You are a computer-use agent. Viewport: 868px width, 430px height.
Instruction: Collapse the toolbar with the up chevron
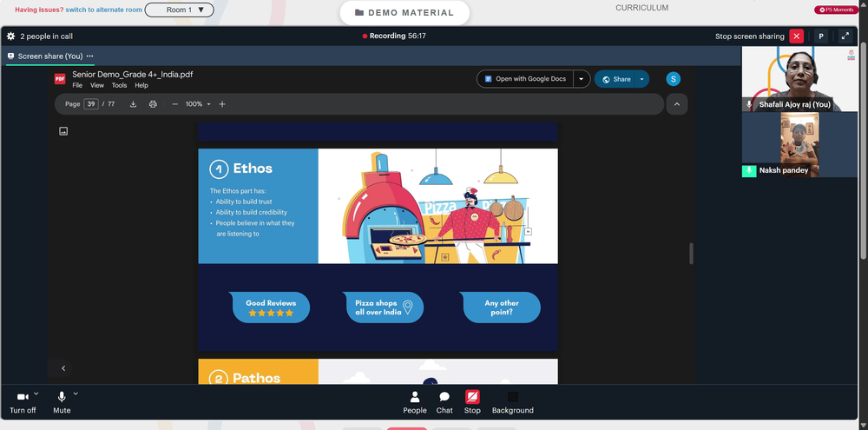[x=676, y=103]
